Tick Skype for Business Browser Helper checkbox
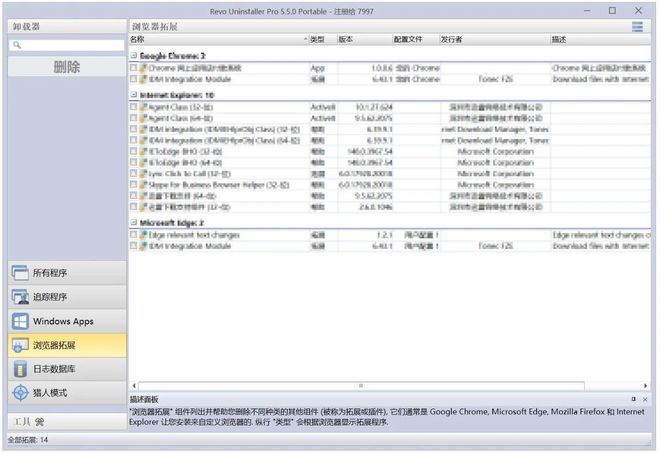The height and width of the screenshot is (453, 660). [133, 184]
